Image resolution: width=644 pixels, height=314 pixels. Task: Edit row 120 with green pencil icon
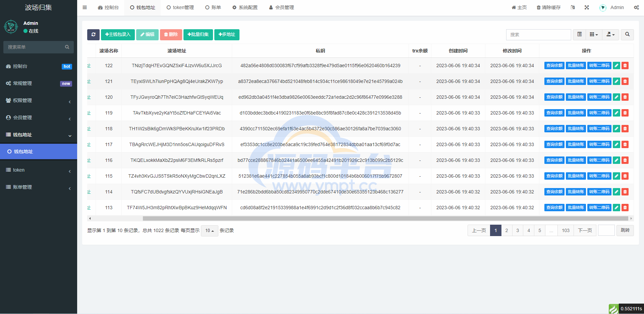point(616,97)
